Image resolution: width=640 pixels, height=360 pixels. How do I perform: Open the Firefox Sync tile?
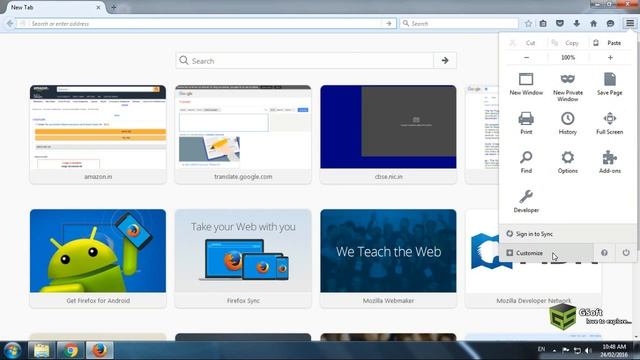[x=243, y=258]
